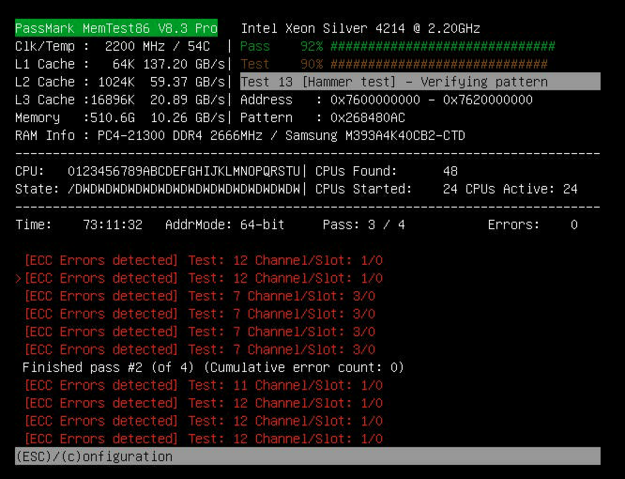Screen dimensions: 625x479
Task: Select the Memory 510.6G 10.26 GB/s line
Action: pyautogui.click(x=120, y=118)
